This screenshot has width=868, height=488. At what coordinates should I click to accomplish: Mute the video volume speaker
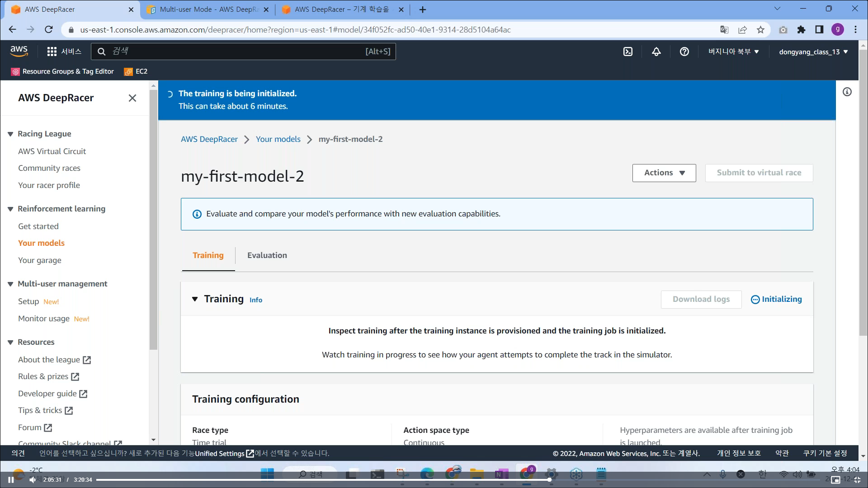pyautogui.click(x=33, y=480)
